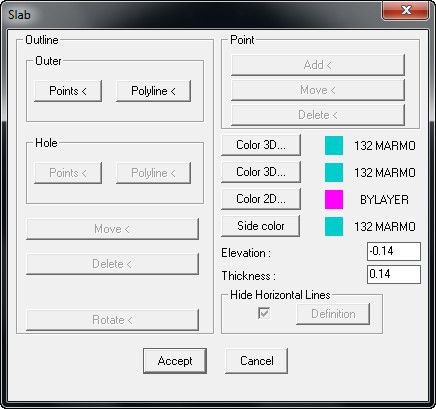This screenshot has width=436, height=409.
Task: Click the Outline Delete < button
Action: [112, 264]
